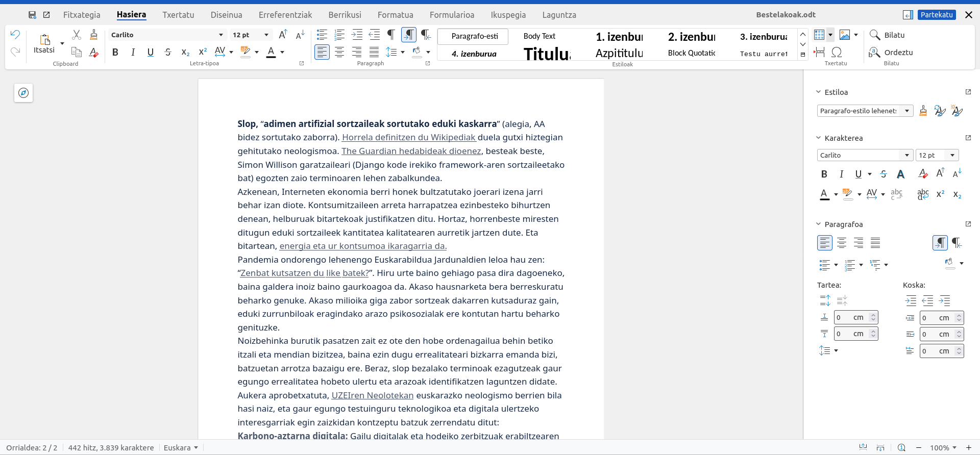Click the Undo icon in the toolbar
Image resolution: width=980 pixels, height=455 pixels.
tap(15, 35)
